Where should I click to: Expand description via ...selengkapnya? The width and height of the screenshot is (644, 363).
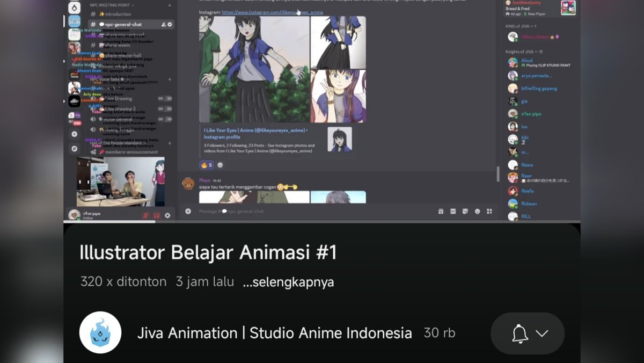click(288, 282)
